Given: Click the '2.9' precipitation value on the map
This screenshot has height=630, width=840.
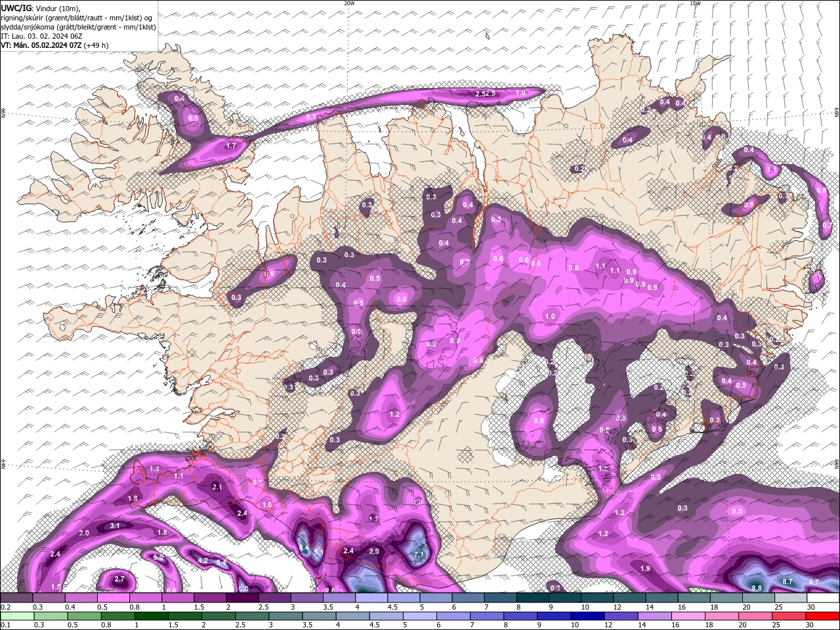Looking at the screenshot, I should 375,551.
